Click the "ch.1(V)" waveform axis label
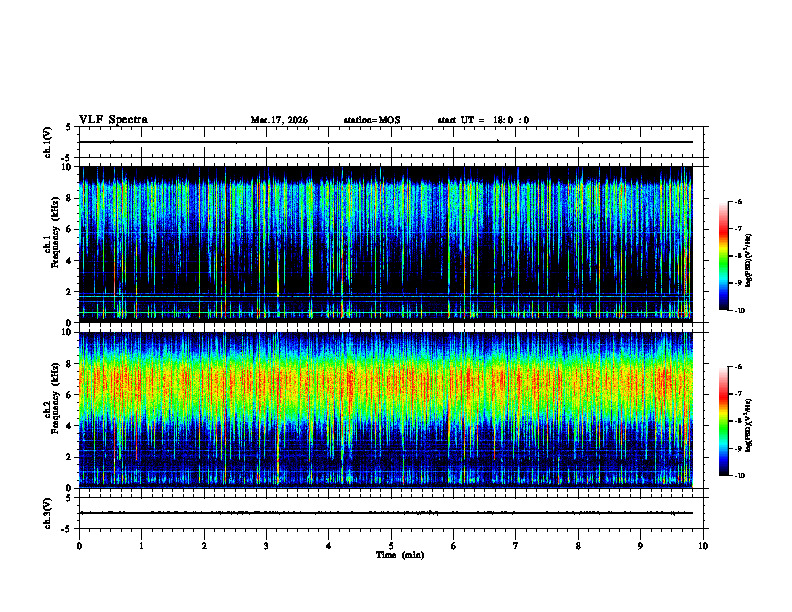 pos(48,142)
